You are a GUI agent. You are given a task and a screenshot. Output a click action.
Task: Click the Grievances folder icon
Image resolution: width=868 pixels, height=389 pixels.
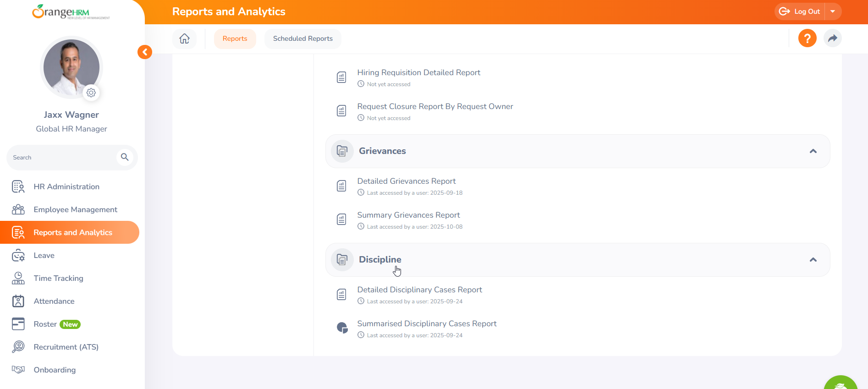point(342,151)
